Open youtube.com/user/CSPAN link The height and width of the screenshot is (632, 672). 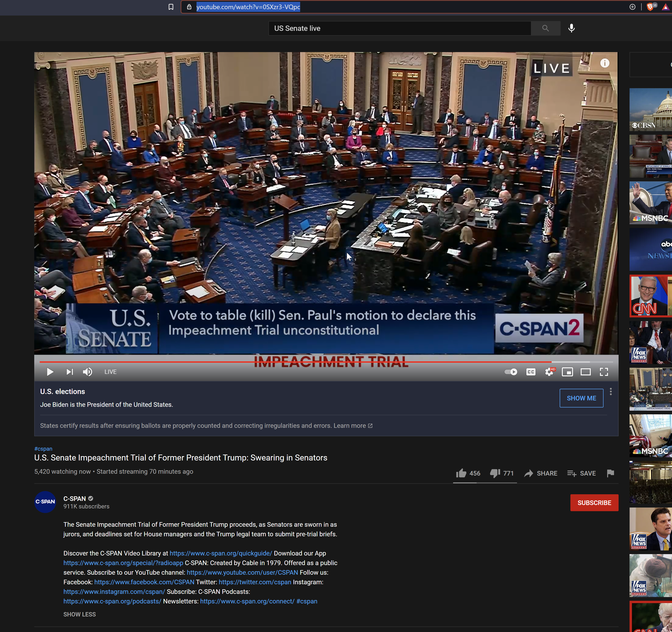point(242,572)
